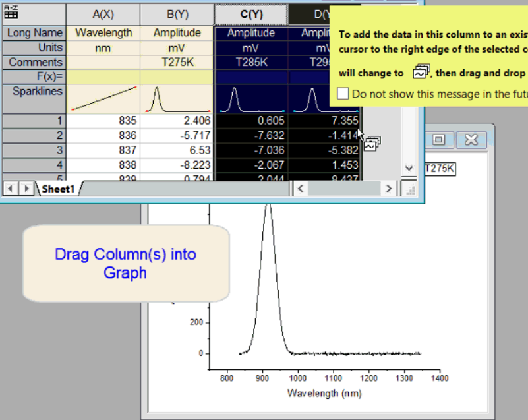Screen dimensions: 528x420
Task: Select the Sheet1 tab
Action: pos(58,189)
